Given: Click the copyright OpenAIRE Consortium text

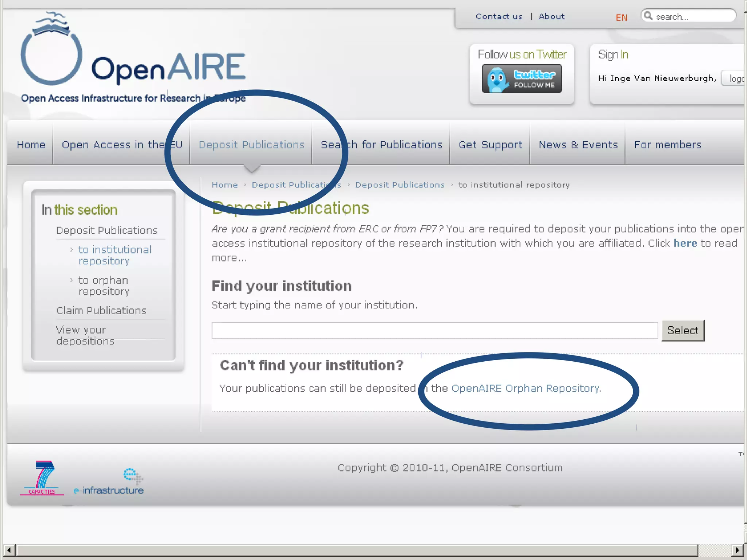Looking at the screenshot, I should (x=450, y=468).
